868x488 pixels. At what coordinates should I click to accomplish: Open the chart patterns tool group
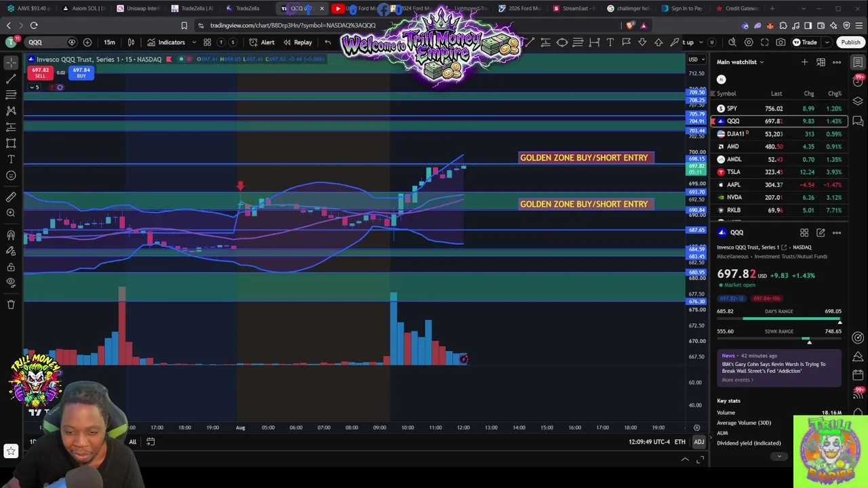click(x=11, y=110)
